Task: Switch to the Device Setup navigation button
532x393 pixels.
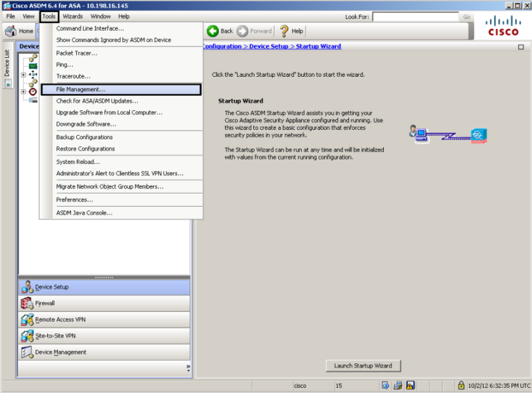Action: (104, 287)
